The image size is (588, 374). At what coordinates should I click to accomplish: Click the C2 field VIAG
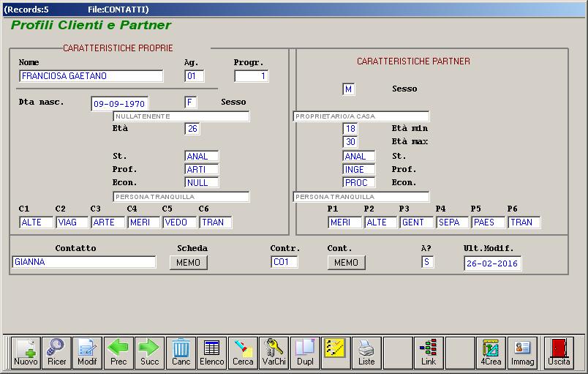tap(72, 222)
